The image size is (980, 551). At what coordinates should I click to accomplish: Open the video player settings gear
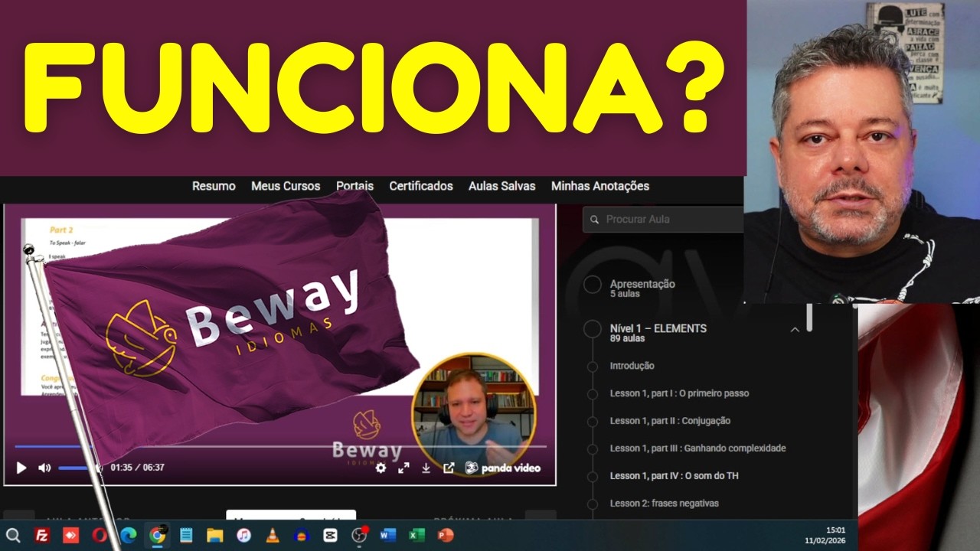381,468
